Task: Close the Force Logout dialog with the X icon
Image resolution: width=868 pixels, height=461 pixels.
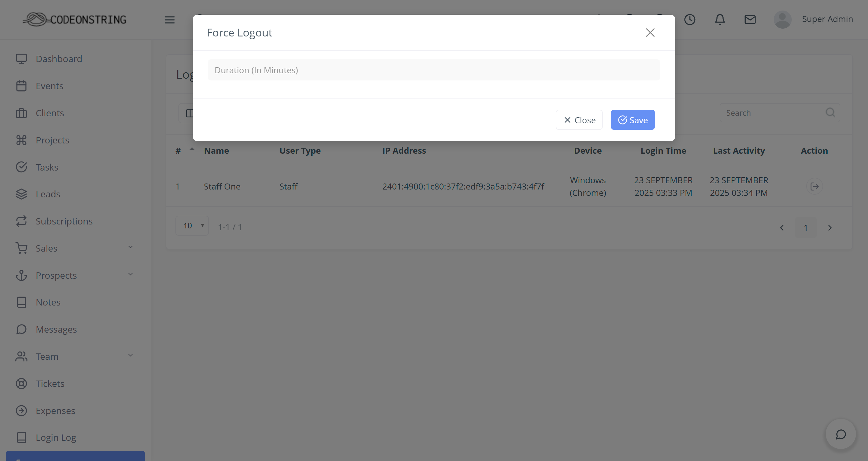Action: coord(650,33)
